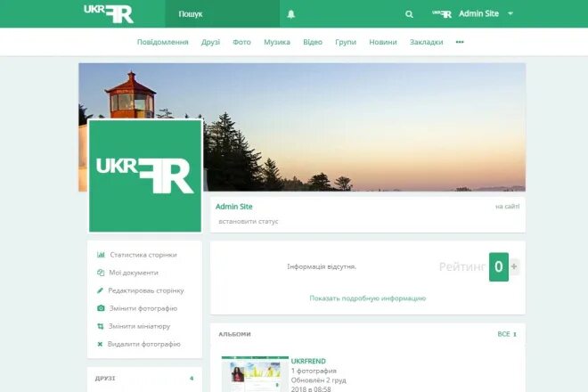Click the chart icon for Статистика сторінки
Image resolution: width=588 pixels, height=392 pixels.
[101, 255]
